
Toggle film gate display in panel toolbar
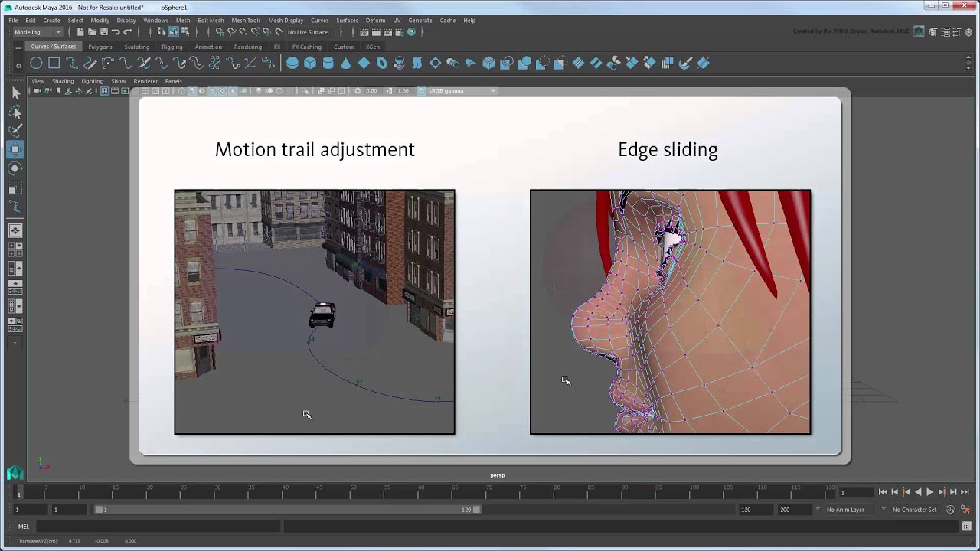point(115,91)
